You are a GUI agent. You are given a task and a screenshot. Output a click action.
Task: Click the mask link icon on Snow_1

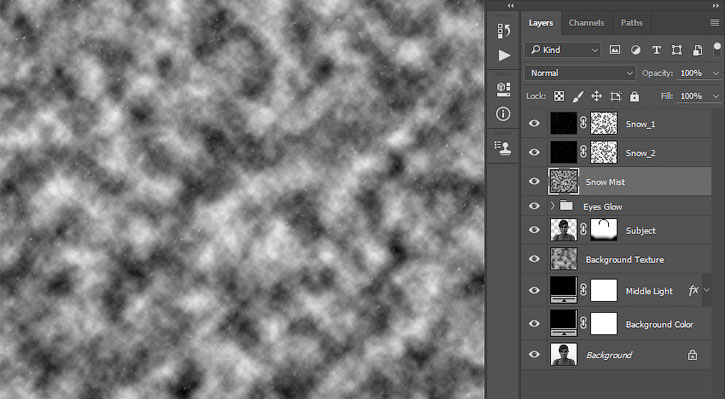(584, 123)
